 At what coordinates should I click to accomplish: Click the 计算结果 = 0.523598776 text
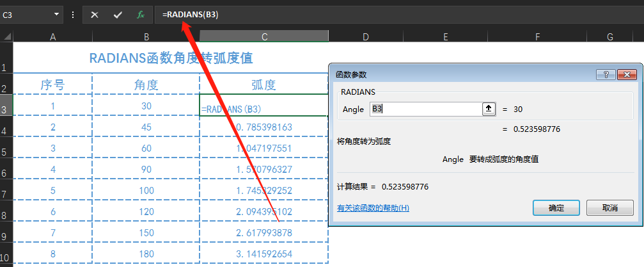point(383,187)
